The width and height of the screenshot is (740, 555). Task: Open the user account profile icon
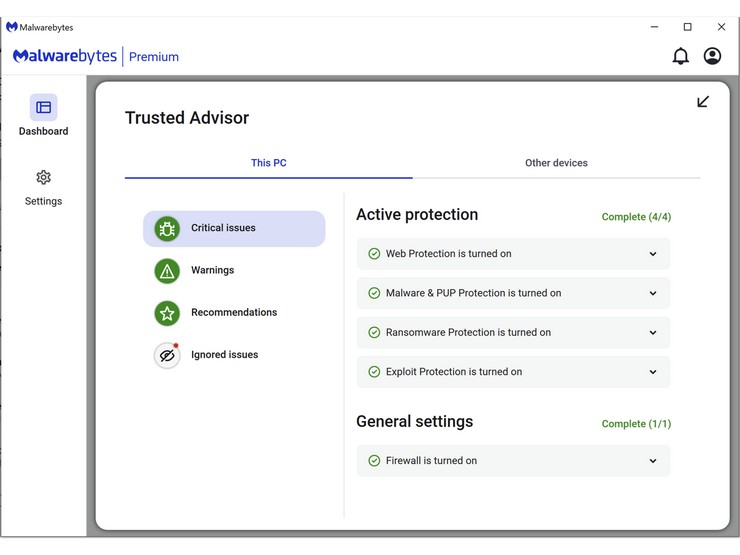point(712,56)
